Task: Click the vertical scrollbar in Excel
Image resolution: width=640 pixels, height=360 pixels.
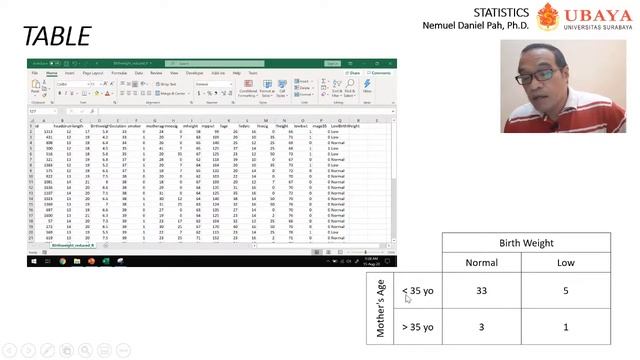Action: tap(393, 180)
